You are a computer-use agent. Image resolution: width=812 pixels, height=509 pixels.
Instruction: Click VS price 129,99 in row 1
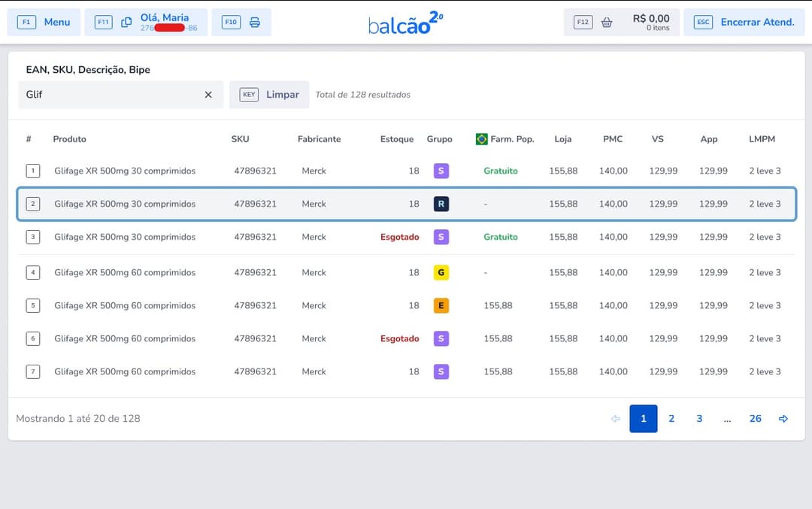[663, 171]
